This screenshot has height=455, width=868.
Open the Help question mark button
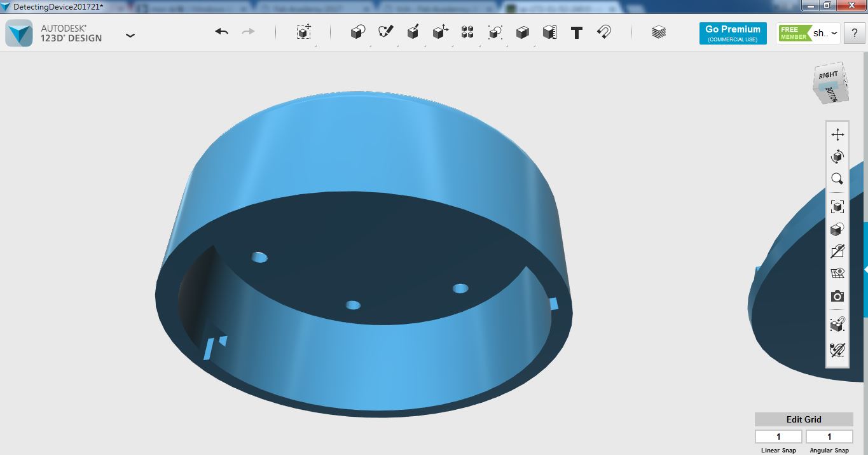coord(854,34)
